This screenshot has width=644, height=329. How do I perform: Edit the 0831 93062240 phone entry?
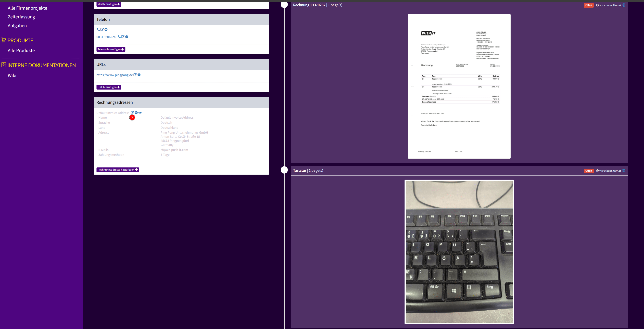(x=123, y=37)
